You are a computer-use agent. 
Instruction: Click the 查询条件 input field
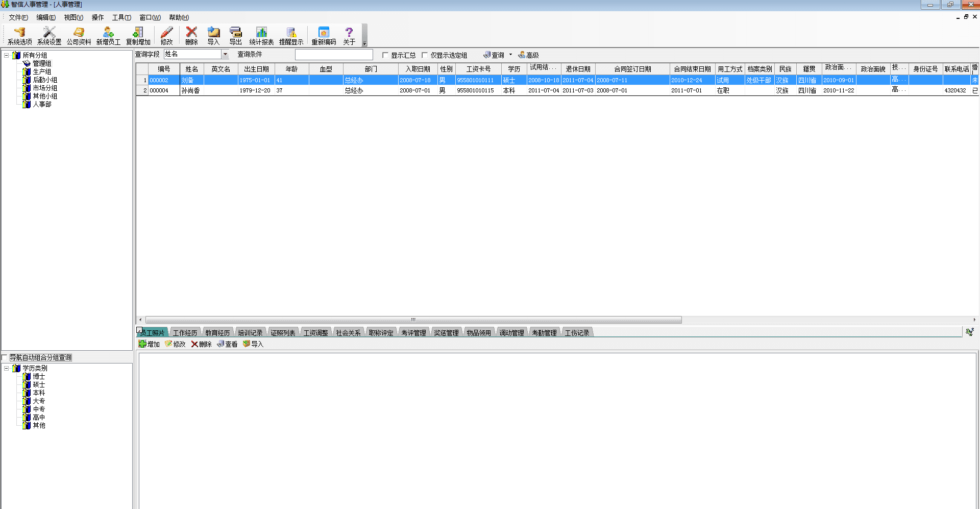pos(334,55)
